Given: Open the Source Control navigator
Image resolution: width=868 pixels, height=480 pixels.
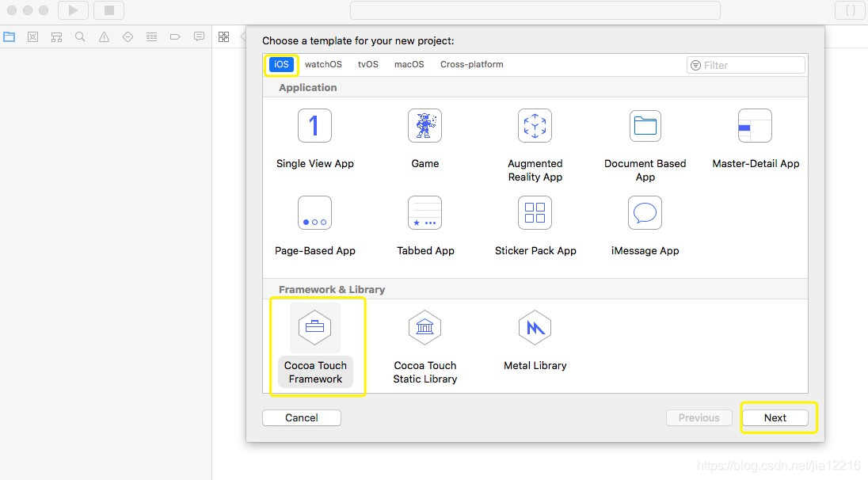Looking at the screenshot, I should [32, 37].
